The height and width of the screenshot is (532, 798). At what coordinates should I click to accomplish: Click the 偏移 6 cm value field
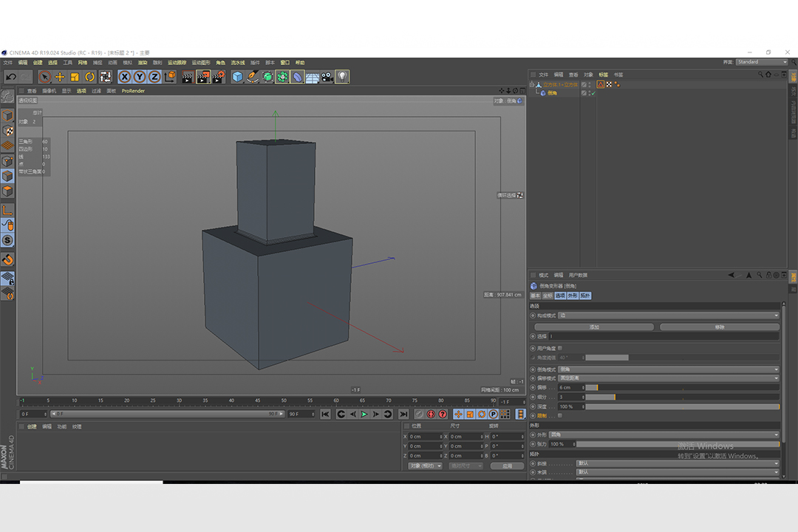click(x=571, y=387)
